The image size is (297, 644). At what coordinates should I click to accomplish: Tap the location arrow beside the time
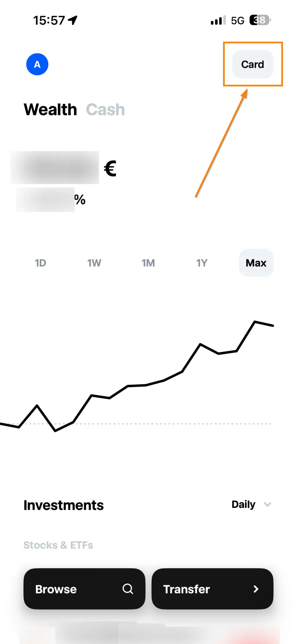tap(73, 20)
